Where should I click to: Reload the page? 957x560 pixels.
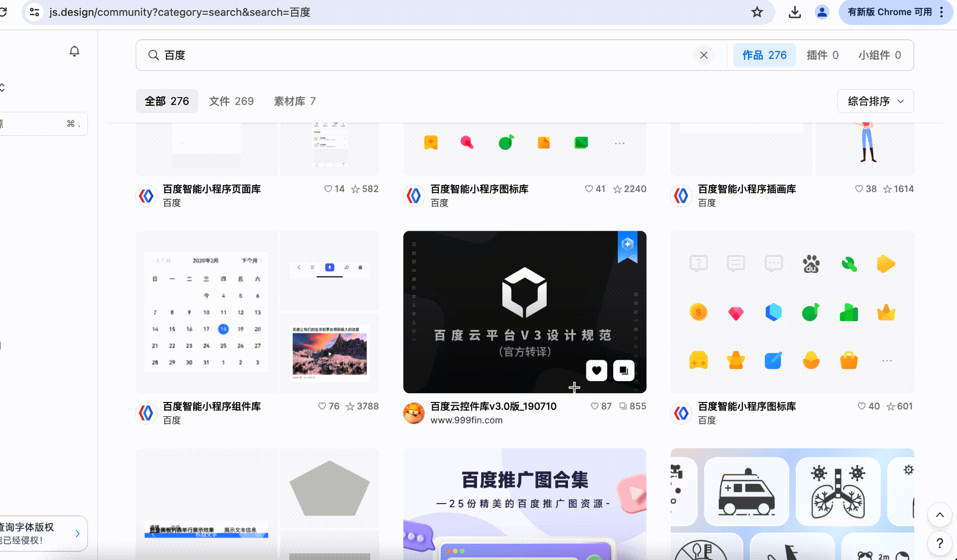3,12
